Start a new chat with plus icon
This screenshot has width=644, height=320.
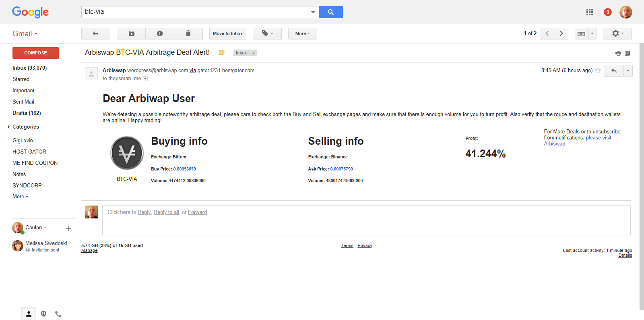[x=68, y=229]
